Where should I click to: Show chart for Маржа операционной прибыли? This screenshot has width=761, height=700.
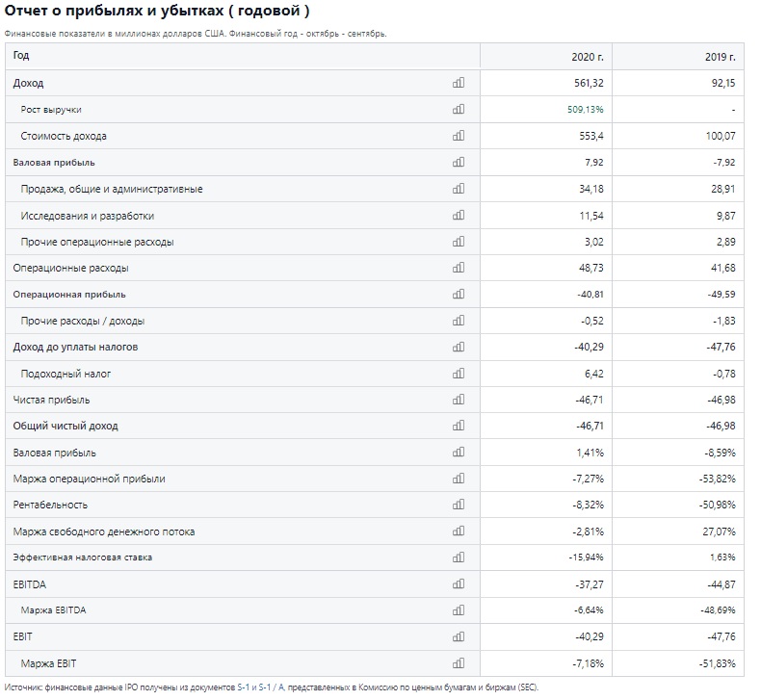coord(459,479)
